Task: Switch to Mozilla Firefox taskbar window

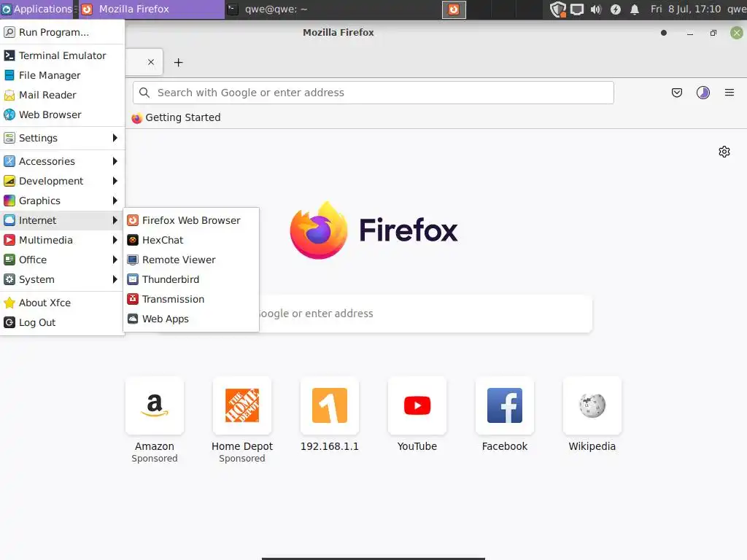Action: [152, 9]
